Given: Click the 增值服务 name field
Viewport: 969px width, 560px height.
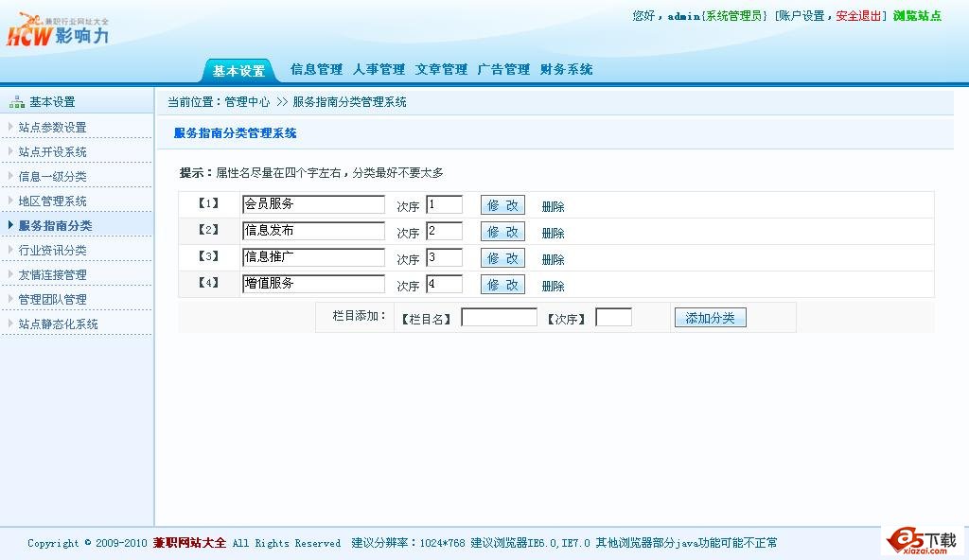Looking at the screenshot, I should point(313,285).
